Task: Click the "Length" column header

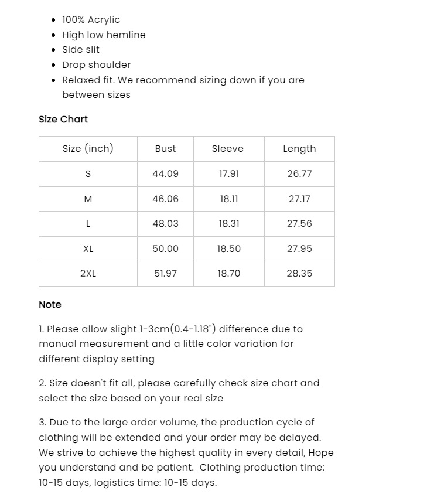Action: coord(299,149)
